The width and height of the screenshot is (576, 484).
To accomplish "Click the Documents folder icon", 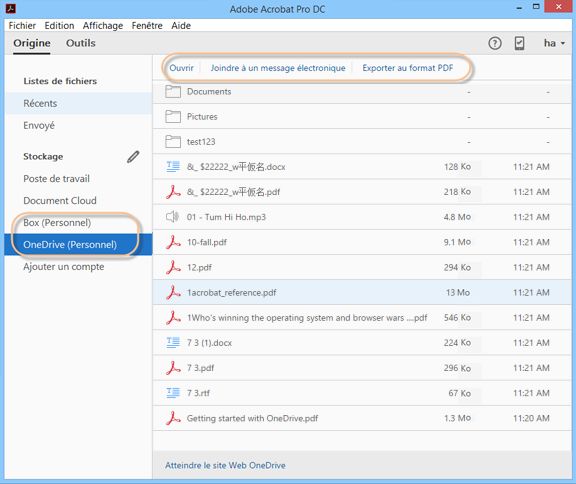I will click(x=173, y=91).
